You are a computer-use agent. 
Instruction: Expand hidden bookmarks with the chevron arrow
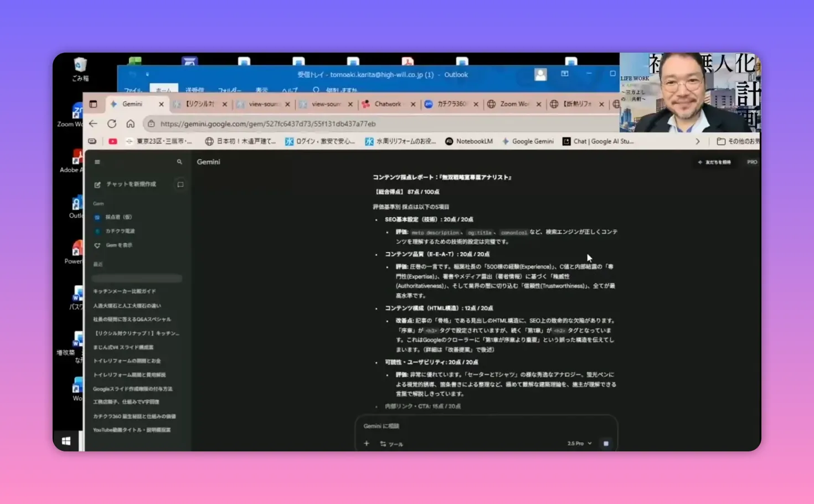[698, 141]
